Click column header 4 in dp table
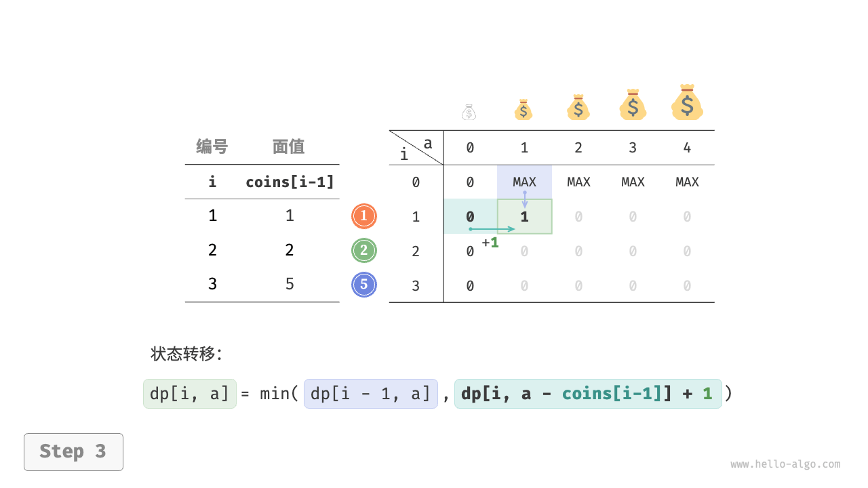 [687, 148]
